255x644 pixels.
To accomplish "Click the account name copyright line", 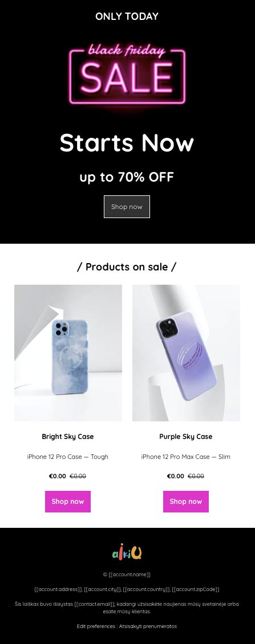I will tap(127, 575).
